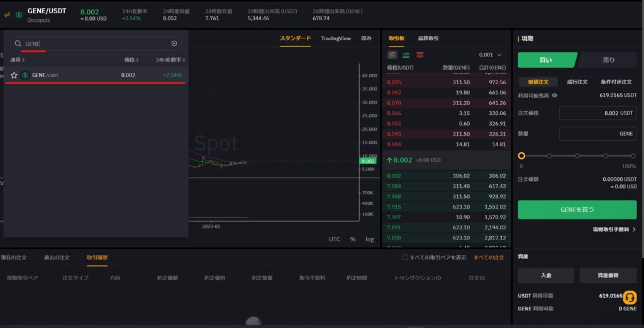Click ask price 8.066 in order book
The image size is (644, 328).
(x=394, y=113)
